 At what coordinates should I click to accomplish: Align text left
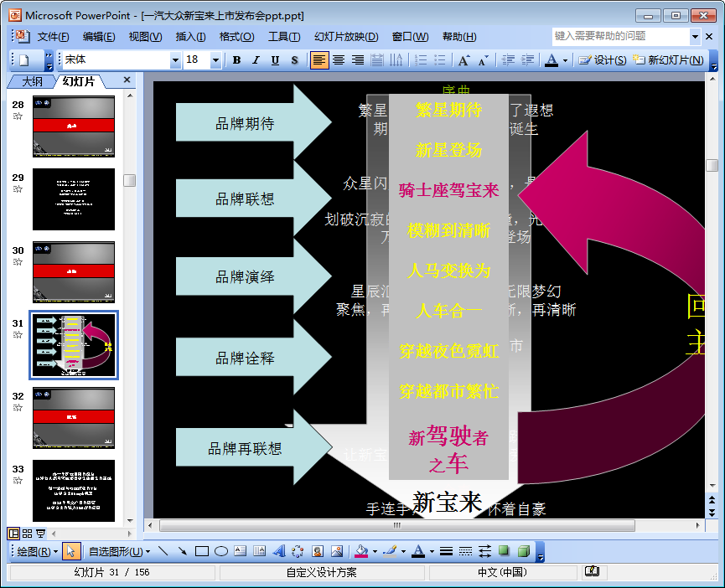click(319, 60)
